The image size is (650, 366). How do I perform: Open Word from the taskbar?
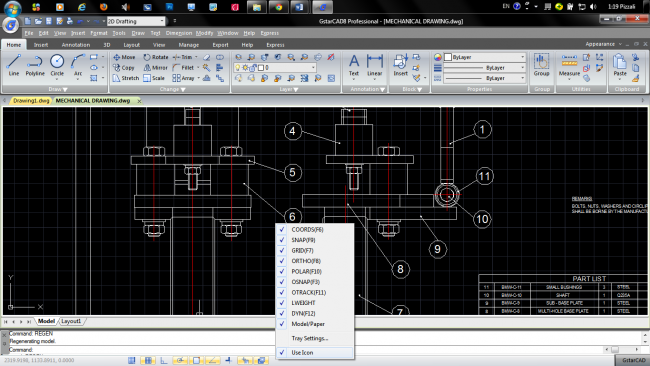[x=300, y=7]
